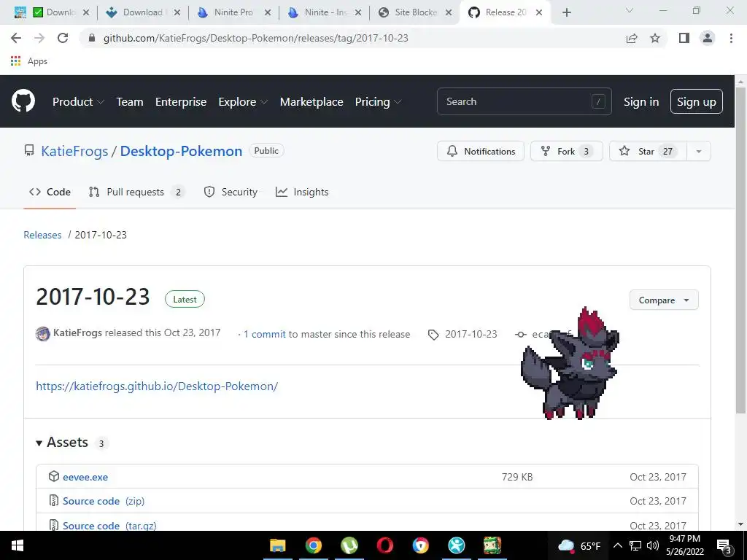Open Chrome three-dot menu

tap(731, 38)
